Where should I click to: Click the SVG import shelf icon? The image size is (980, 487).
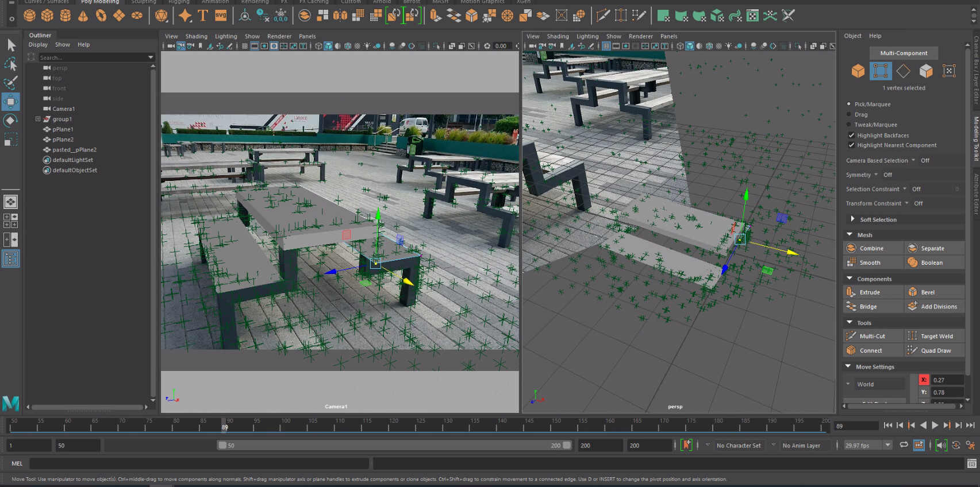(x=221, y=16)
